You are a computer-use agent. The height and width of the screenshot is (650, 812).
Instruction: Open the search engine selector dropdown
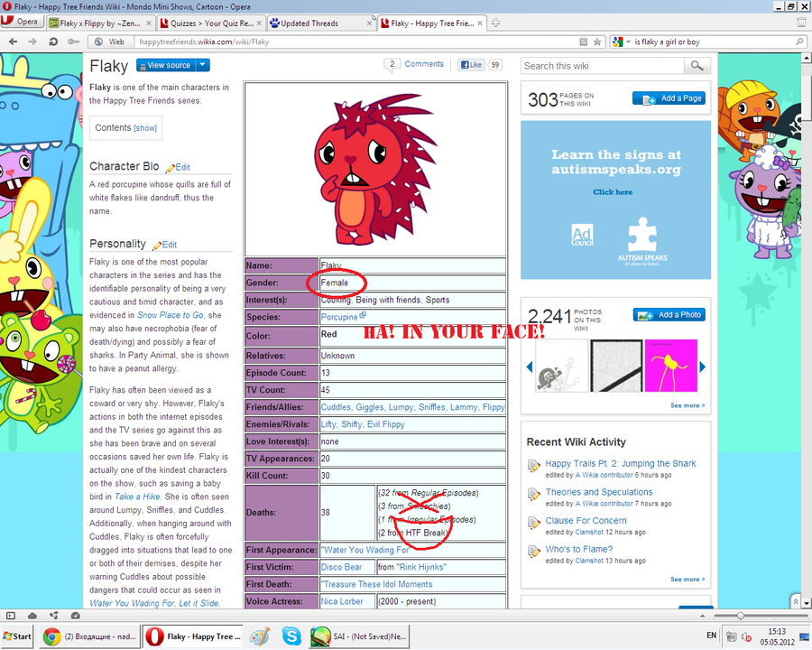tap(621, 42)
